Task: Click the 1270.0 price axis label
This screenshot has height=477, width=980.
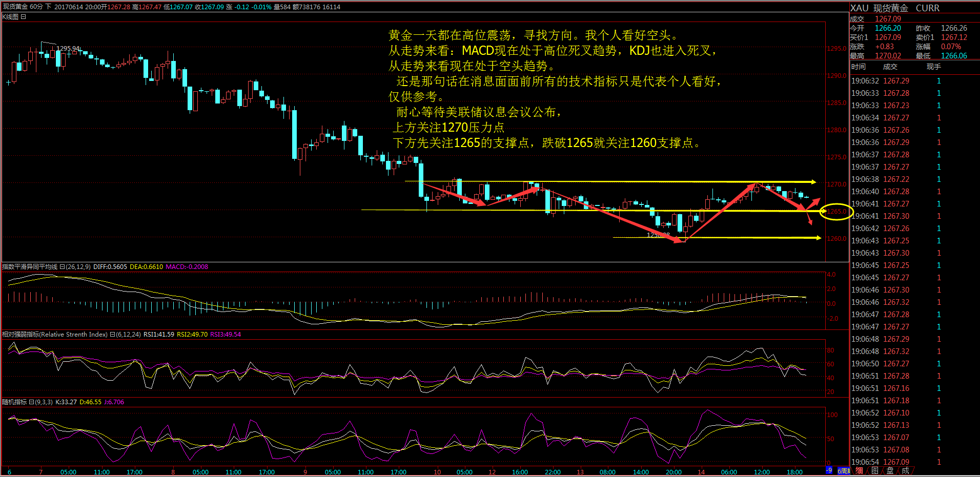Action: pos(837,184)
